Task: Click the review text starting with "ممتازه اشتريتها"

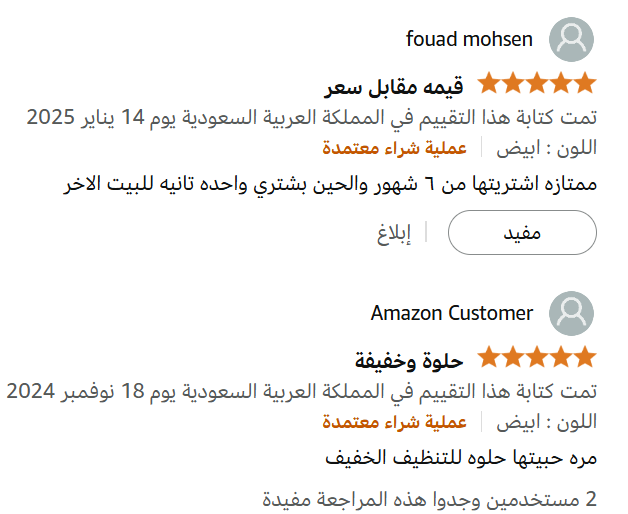Action: (329, 186)
